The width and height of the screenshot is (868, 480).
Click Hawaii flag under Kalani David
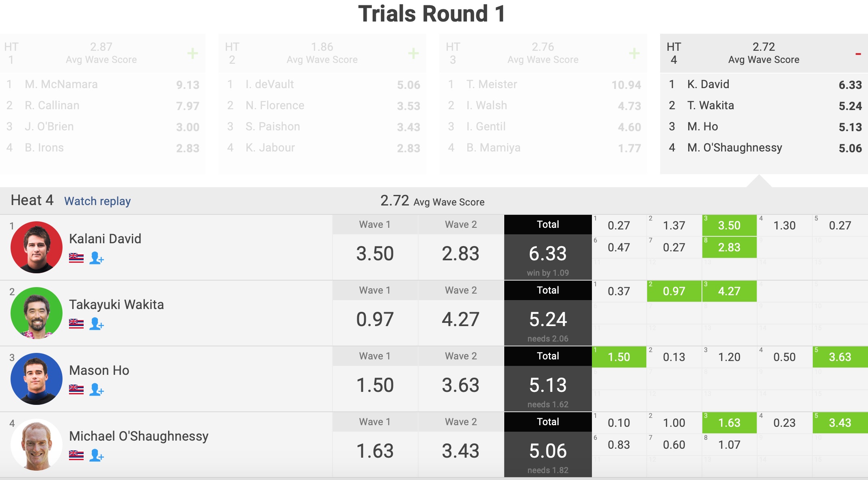pyautogui.click(x=76, y=258)
